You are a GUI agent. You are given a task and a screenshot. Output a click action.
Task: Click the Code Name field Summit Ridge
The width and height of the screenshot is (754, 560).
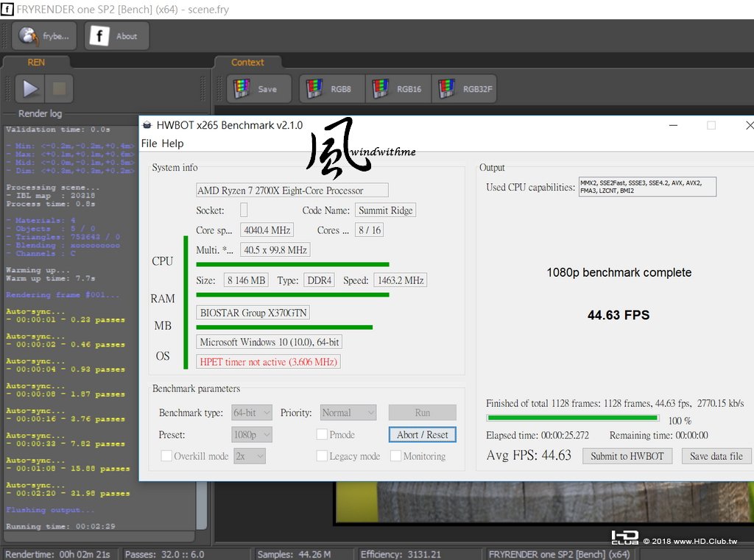(x=386, y=210)
